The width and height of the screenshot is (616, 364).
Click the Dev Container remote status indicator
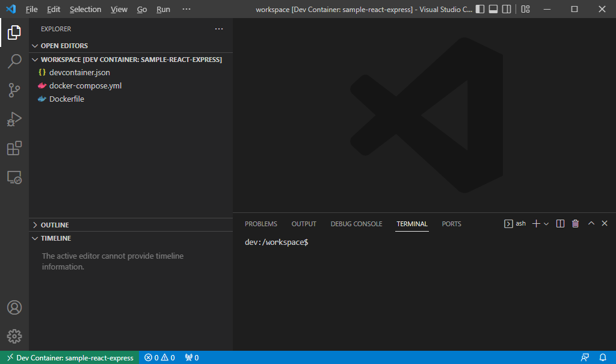click(x=70, y=358)
